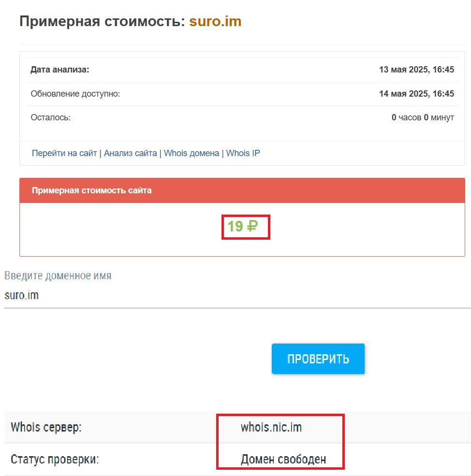Click the green 19 ₽ price value
Screen dimensions: 471x476
pyautogui.click(x=242, y=227)
